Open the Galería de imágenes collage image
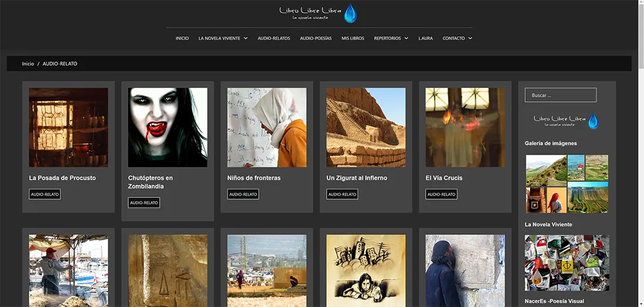Screen dimensions: 644x307 click(567, 183)
